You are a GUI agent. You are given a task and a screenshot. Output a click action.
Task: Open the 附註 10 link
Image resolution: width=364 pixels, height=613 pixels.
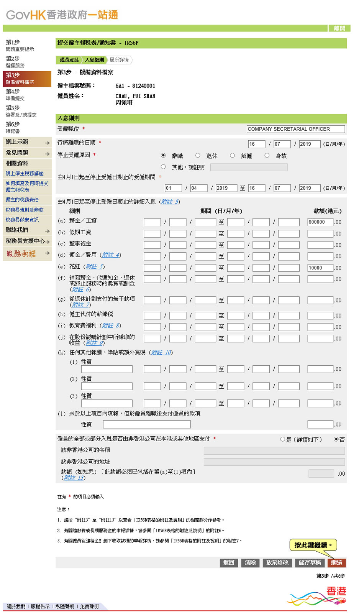pyautogui.click(x=161, y=352)
